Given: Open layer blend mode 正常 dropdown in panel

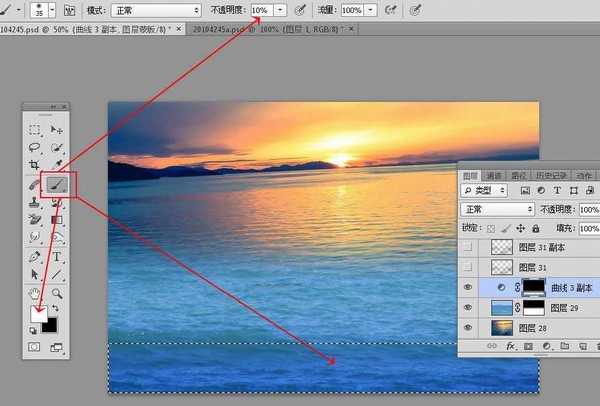Looking at the screenshot, I should (x=499, y=210).
